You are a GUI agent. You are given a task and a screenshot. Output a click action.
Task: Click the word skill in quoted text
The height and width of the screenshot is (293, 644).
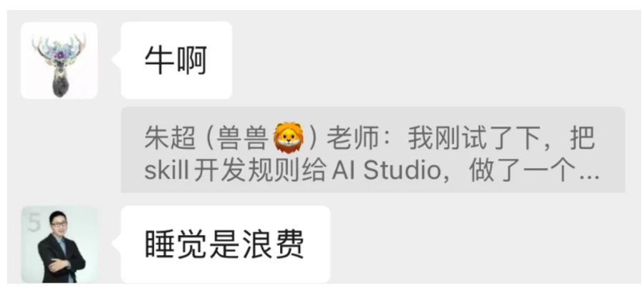(166, 171)
